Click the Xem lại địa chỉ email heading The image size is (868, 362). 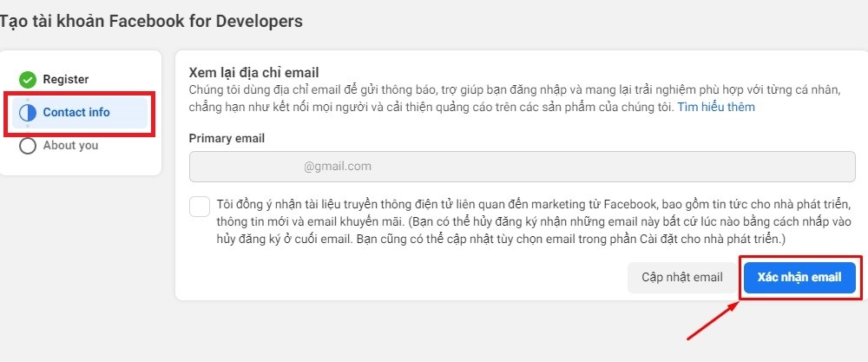[x=254, y=73]
